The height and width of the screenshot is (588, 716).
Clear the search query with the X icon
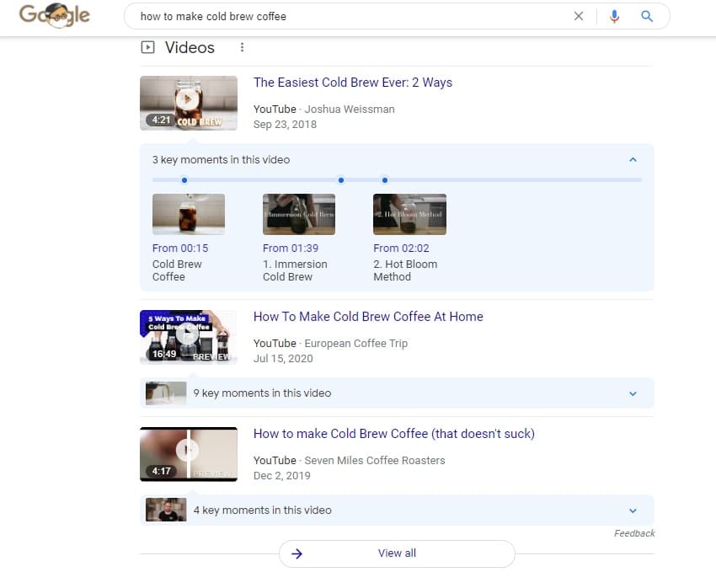[x=579, y=16]
